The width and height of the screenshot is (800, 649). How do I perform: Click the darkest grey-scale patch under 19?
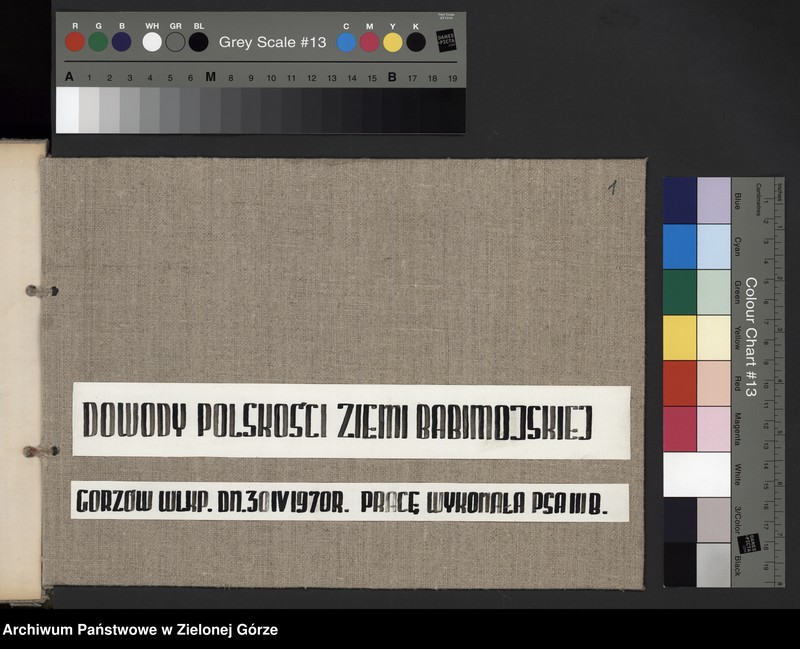[x=453, y=110]
